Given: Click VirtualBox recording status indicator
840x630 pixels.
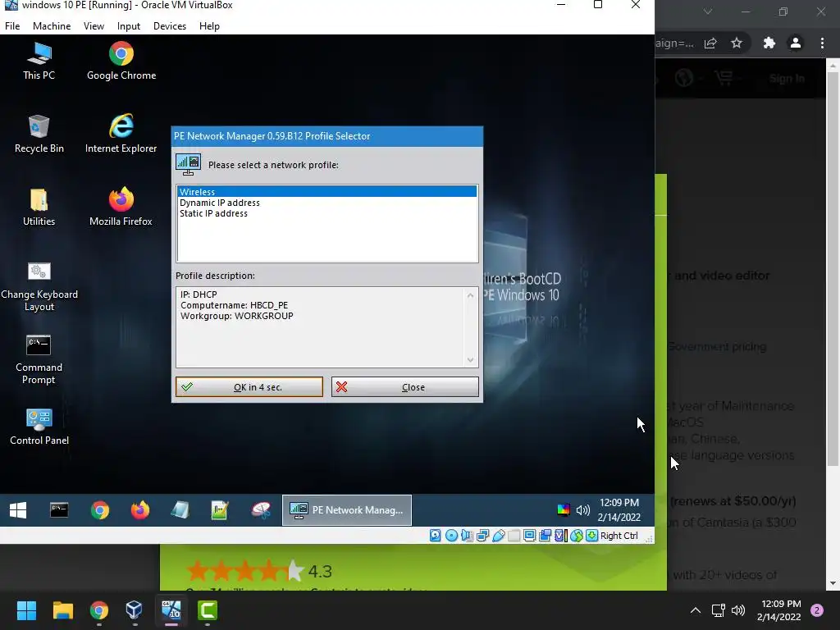Looking at the screenshot, I should [546, 536].
